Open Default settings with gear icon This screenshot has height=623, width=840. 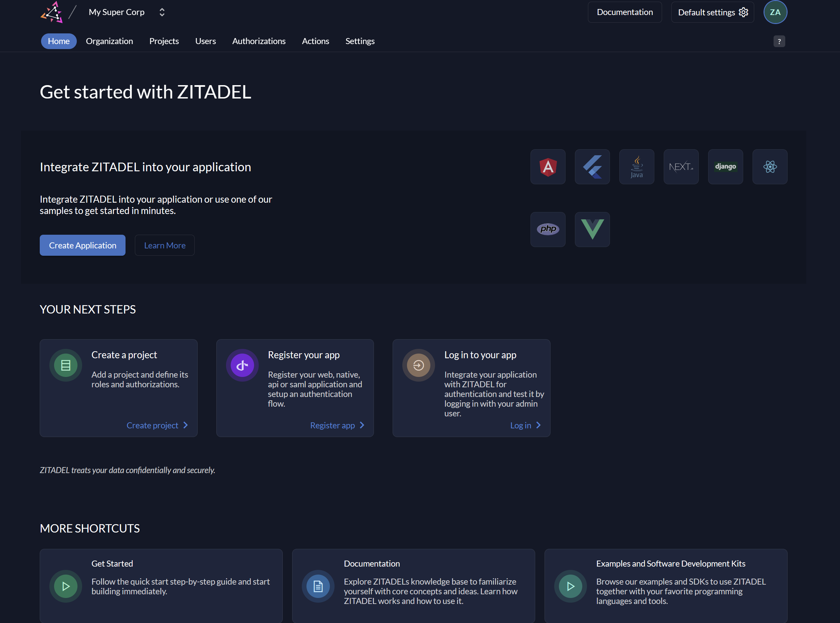click(712, 12)
